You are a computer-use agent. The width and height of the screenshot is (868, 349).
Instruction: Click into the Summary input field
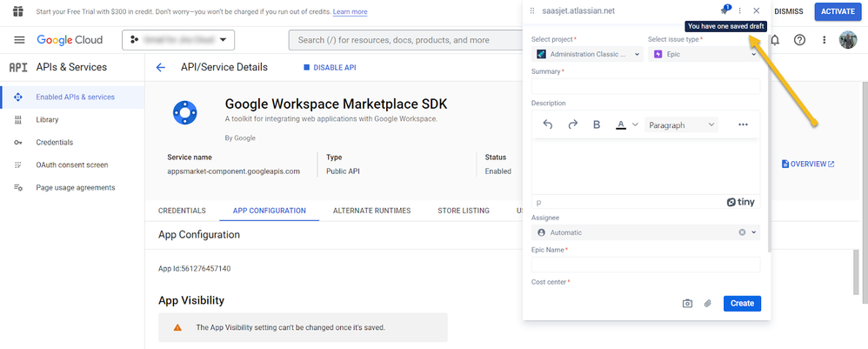645,86
